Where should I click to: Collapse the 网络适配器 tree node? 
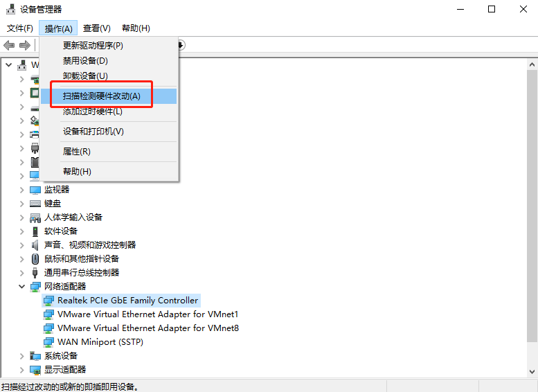tap(22, 287)
